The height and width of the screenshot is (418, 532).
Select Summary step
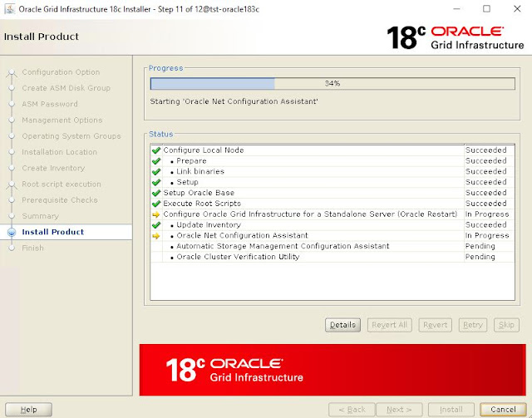[x=41, y=216]
